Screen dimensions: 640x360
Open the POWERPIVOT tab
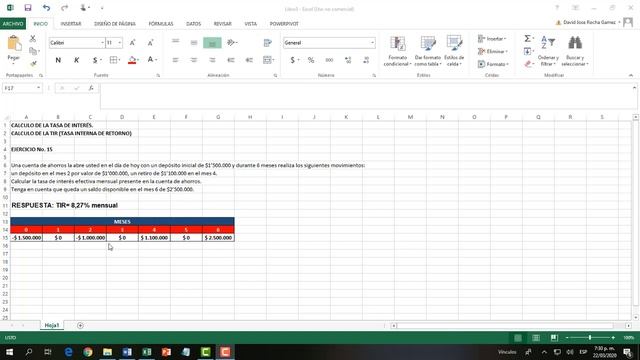point(284,24)
